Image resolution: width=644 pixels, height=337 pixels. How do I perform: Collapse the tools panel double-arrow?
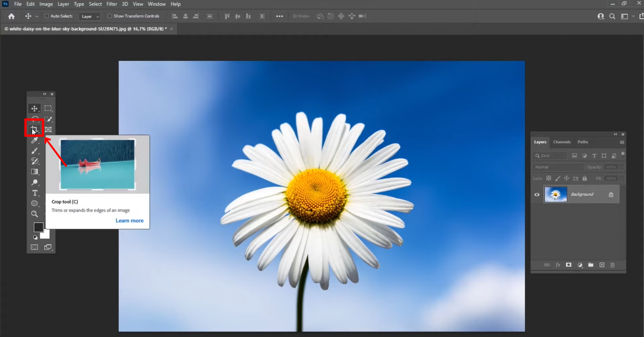(44, 94)
